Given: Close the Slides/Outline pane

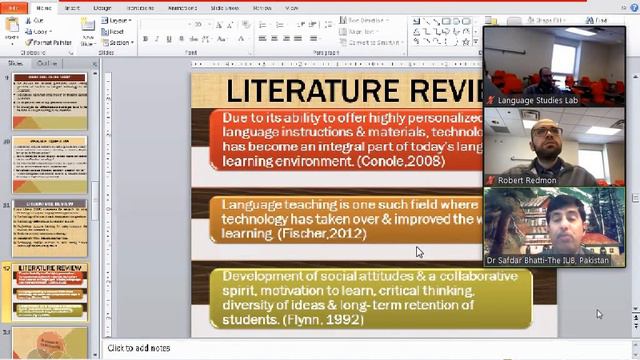Looking at the screenshot, I should click(95, 64).
